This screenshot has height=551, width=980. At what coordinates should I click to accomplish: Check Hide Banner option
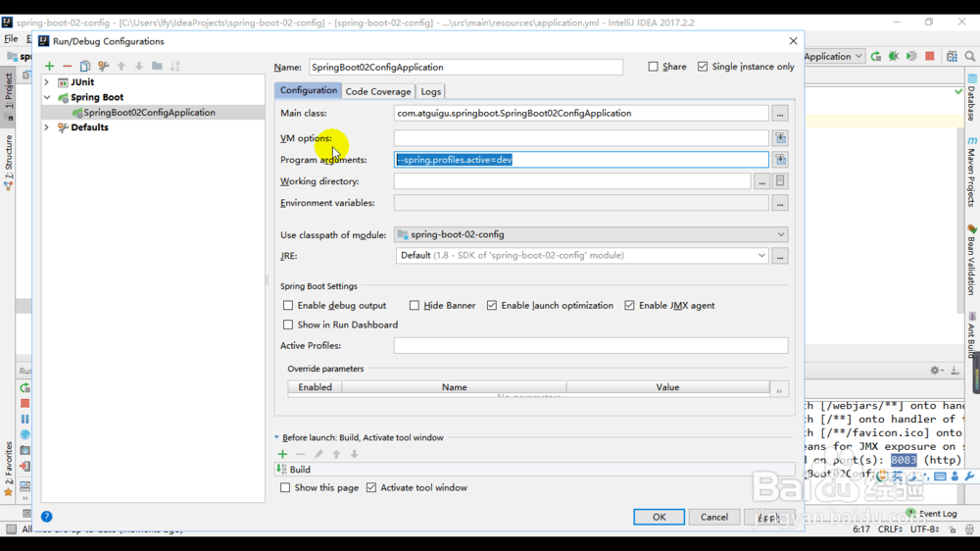click(415, 305)
